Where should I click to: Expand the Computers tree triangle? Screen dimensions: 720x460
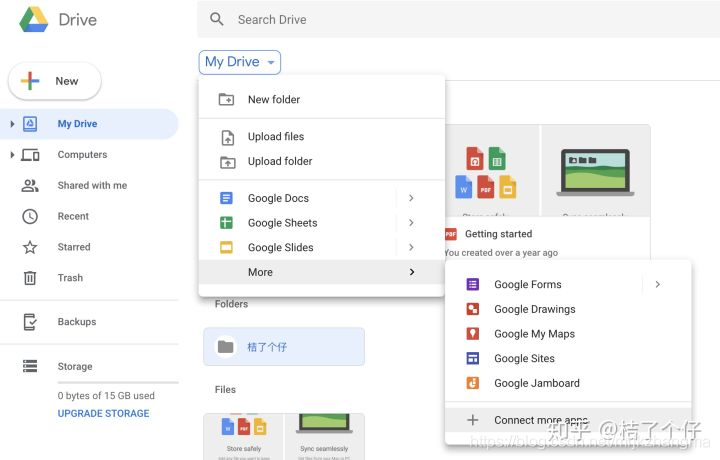[x=12, y=155]
